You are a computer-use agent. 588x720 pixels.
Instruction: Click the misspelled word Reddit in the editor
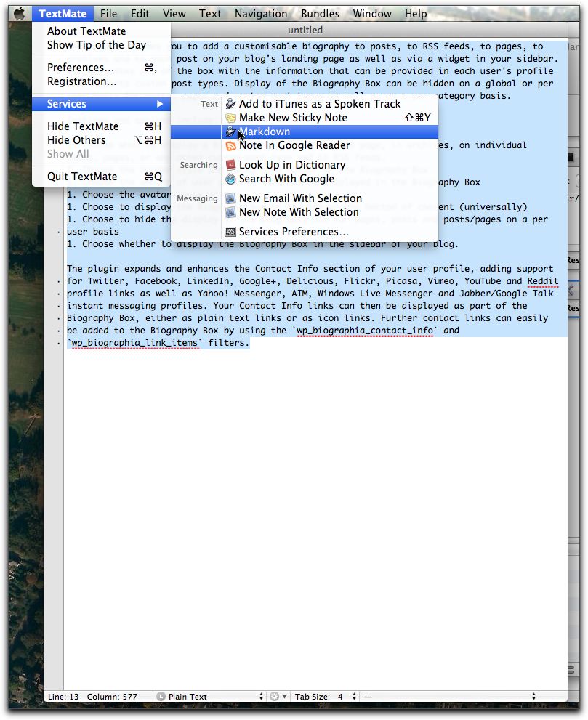pyautogui.click(x=542, y=281)
